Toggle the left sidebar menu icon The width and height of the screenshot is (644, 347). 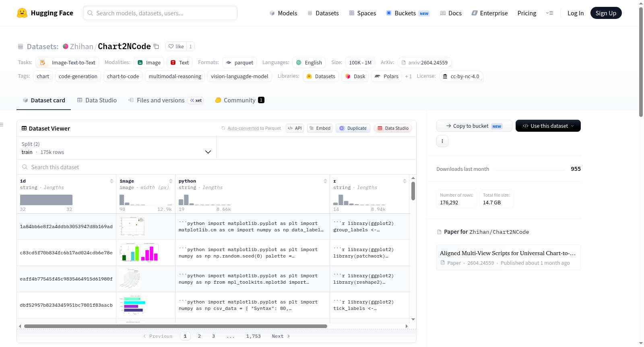[2, 125]
